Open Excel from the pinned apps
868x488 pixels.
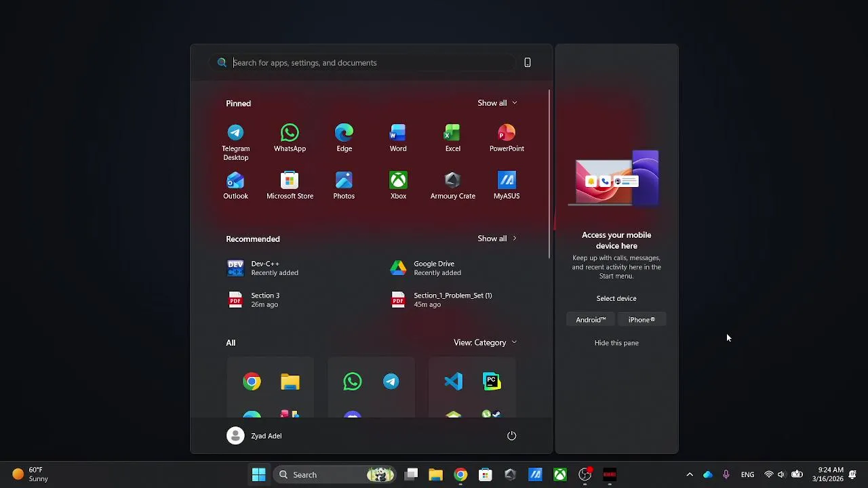pyautogui.click(x=452, y=138)
